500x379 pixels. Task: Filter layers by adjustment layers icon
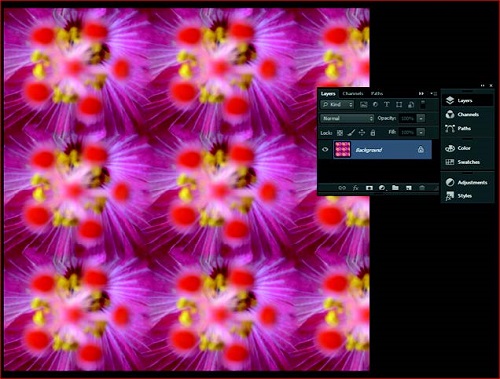[x=375, y=105]
